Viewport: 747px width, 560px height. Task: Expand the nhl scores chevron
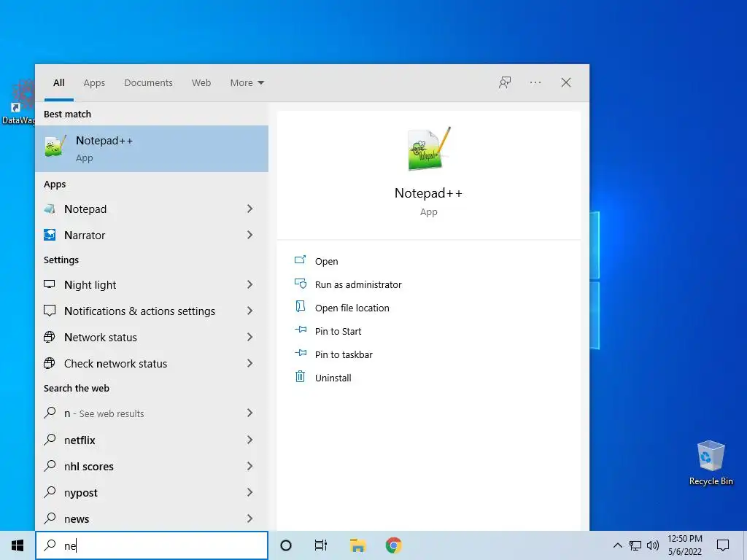click(x=249, y=466)
